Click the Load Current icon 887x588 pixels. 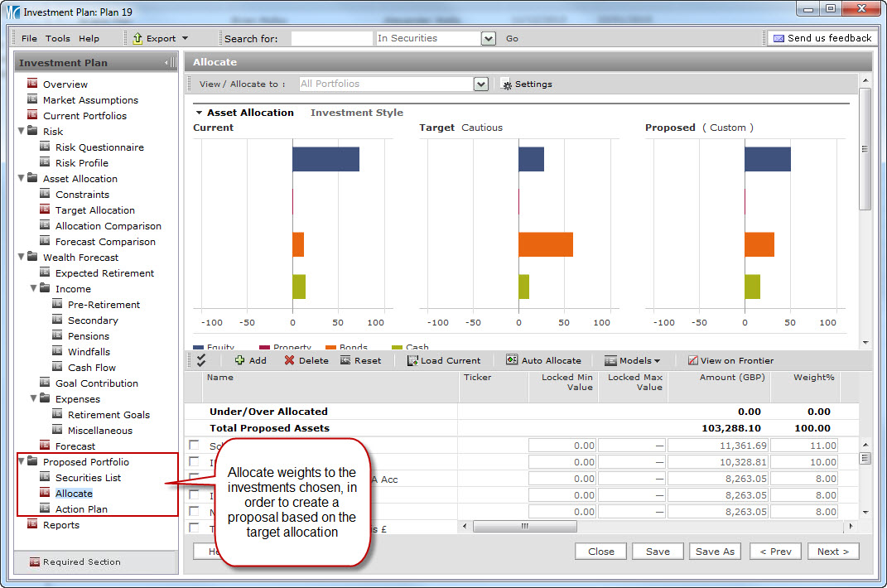pos(412,360)
